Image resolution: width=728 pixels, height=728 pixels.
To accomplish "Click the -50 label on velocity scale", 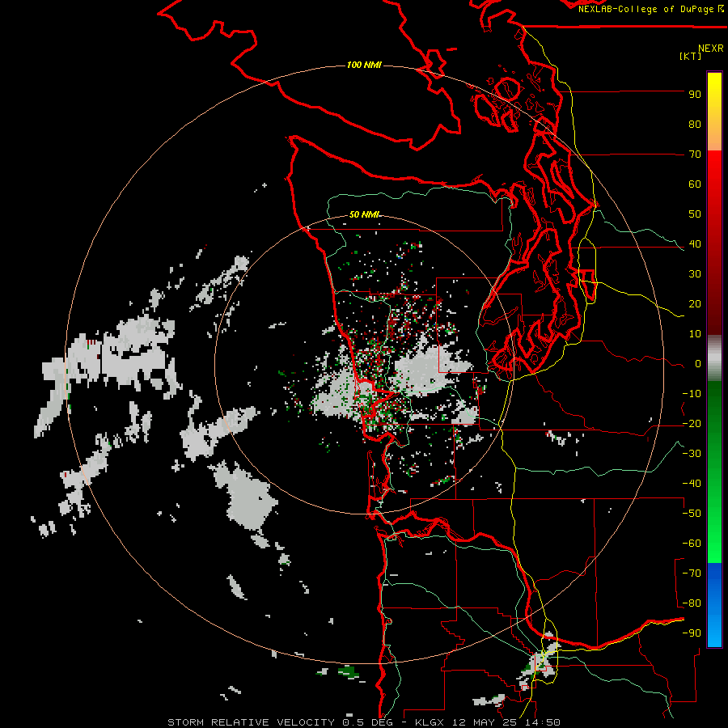I will click(692, 514).
